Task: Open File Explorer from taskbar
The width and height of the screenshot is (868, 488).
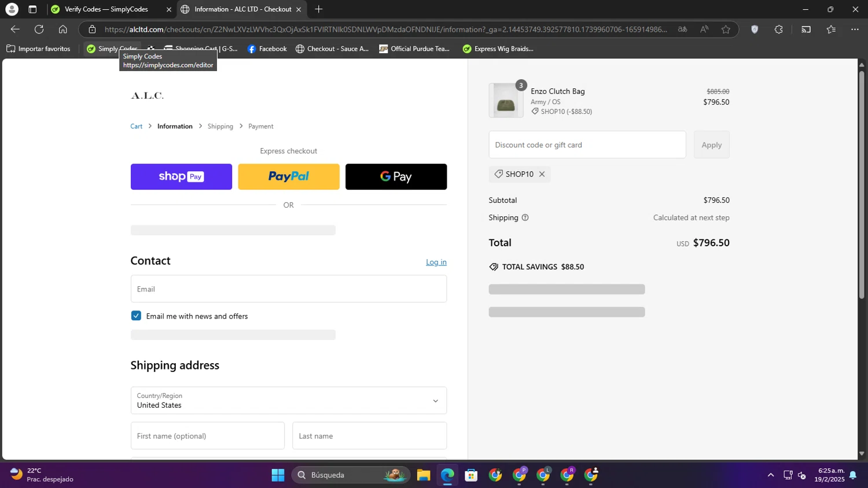Action: point(424,475)
